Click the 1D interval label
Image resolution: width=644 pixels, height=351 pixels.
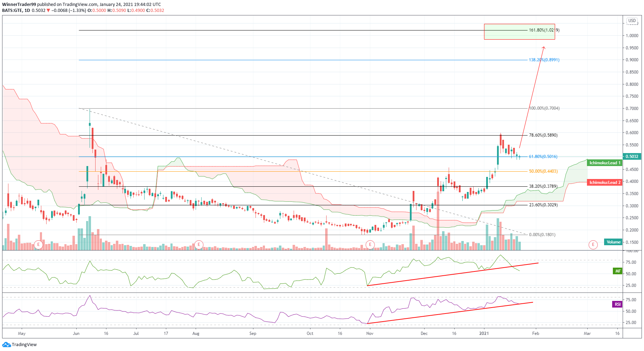coord(27,11)
